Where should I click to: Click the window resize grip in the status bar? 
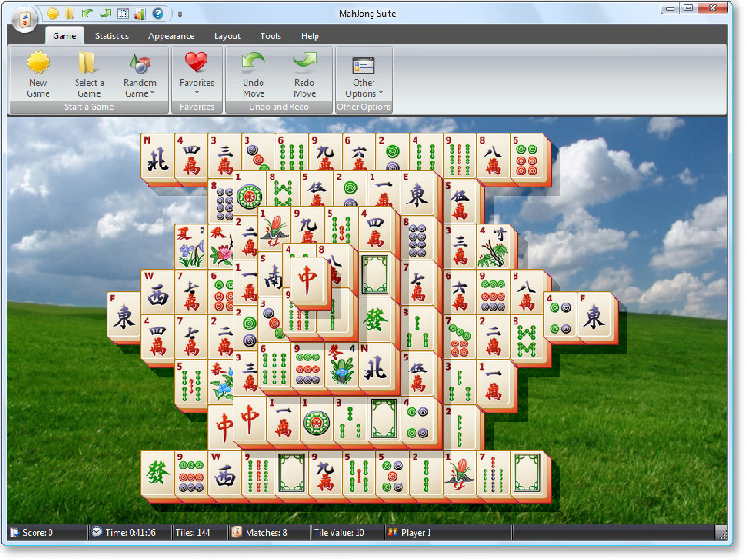tap(722, 532)
